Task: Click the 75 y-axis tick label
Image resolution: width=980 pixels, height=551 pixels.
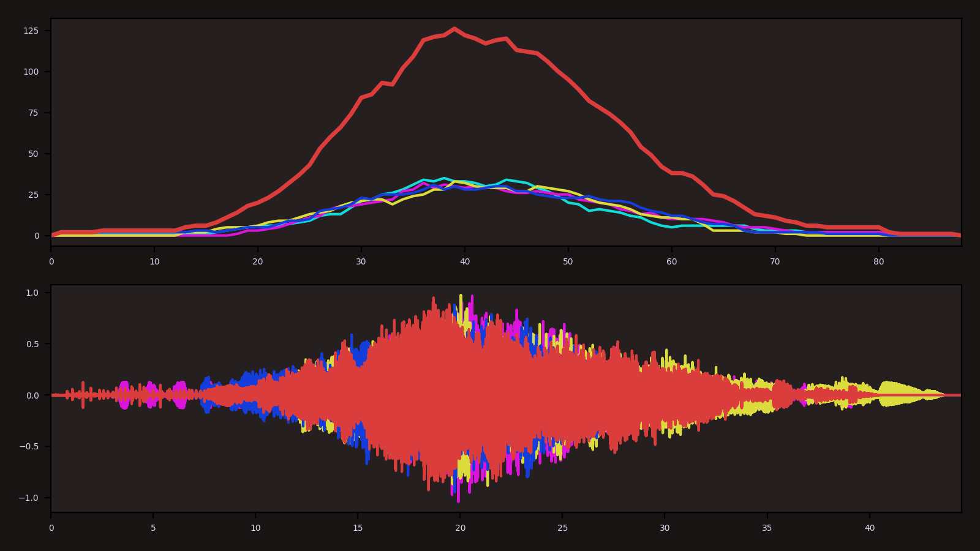Action: pyautogui.click(x=33, y=113)
